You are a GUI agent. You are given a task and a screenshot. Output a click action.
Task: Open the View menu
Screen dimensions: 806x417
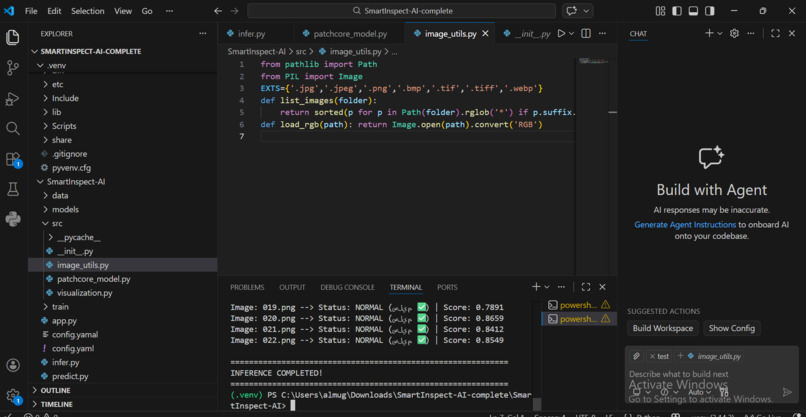point(123,11)
